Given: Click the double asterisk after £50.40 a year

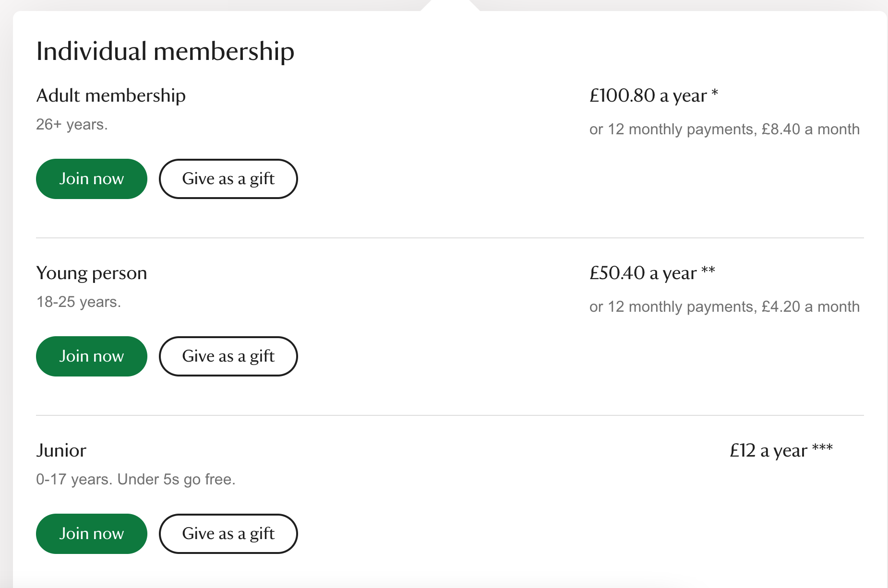Looking at the screenshot, I should (x=708, y=270).
